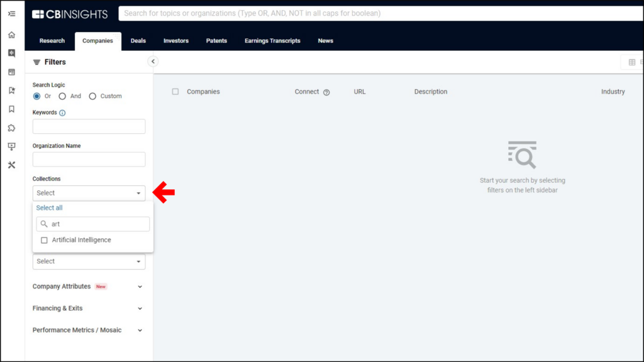Expand Company Attributes section
The width and height of the screenshot is (644, 362).
pyautogui.click(x=87, y=287)
